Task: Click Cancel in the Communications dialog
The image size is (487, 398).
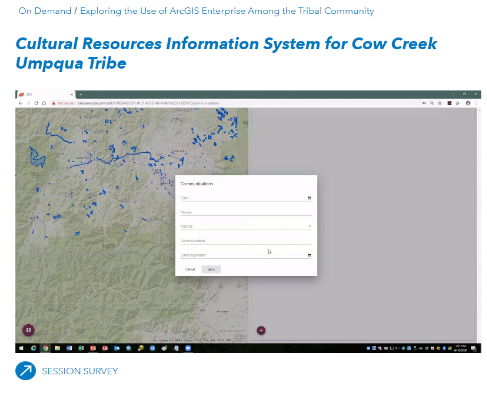Action: 190,269
